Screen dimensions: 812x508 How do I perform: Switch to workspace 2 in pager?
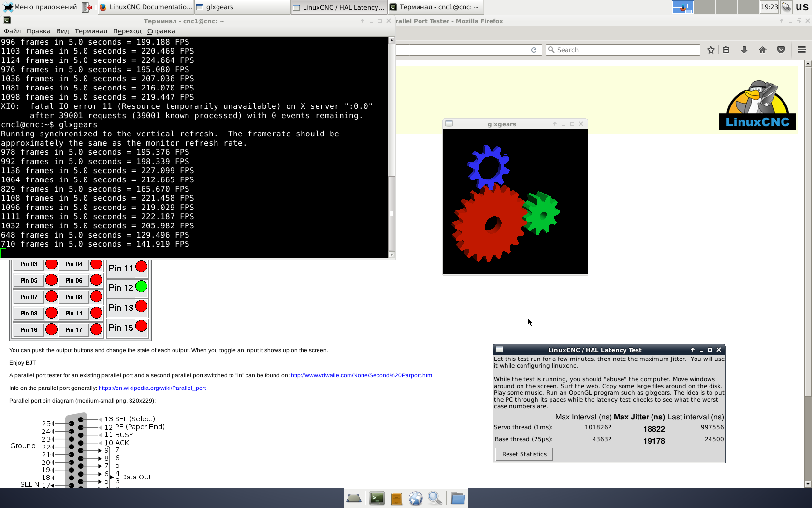pyautogui.click(x=705, y=7)
